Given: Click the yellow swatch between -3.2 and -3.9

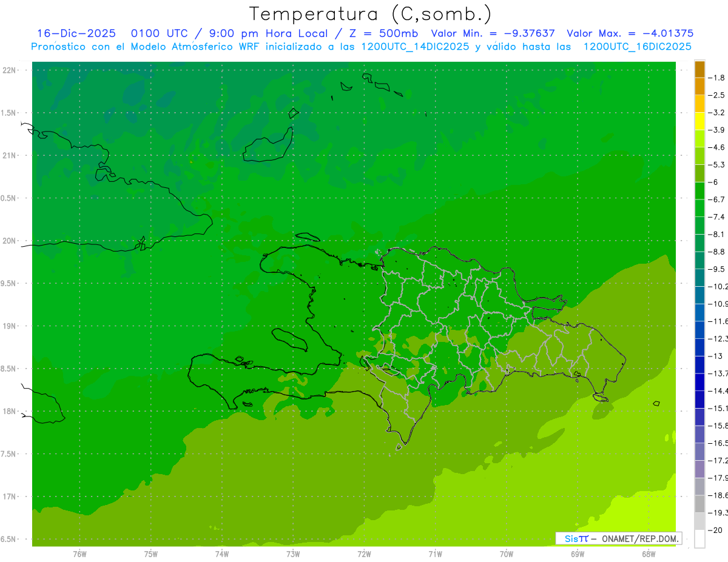Looking at the screenshot, I should pyautogui.click(x=699, y=121).
